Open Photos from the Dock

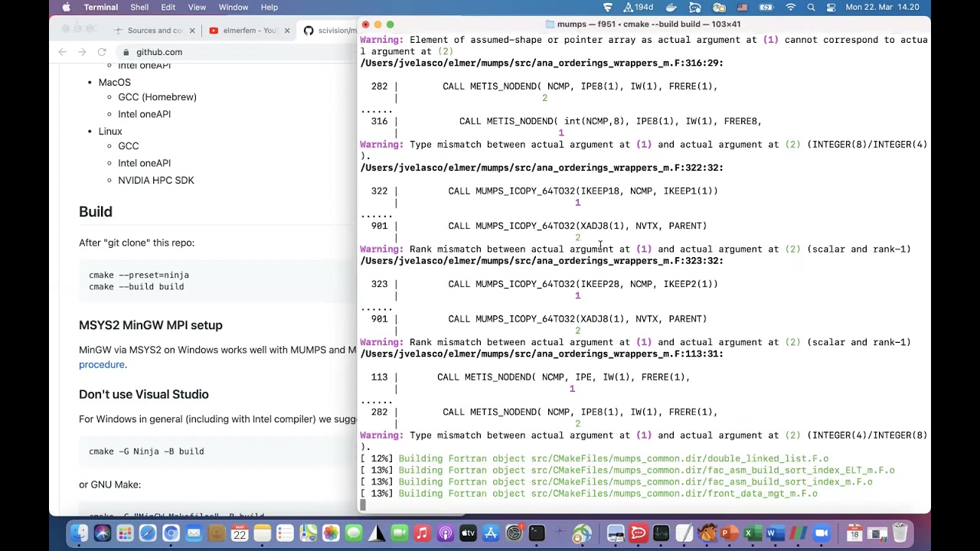pos(331,533)
